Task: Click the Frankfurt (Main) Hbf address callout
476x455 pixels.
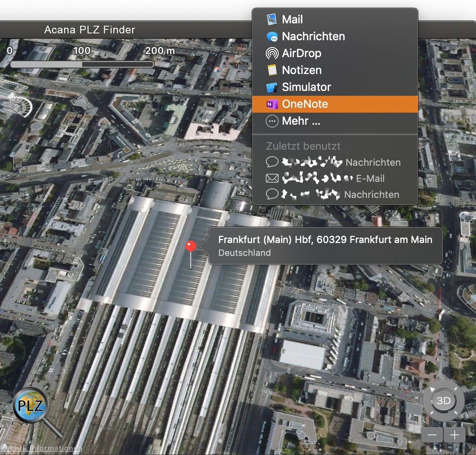Action: pyautogui.click(x=325, y=246)
